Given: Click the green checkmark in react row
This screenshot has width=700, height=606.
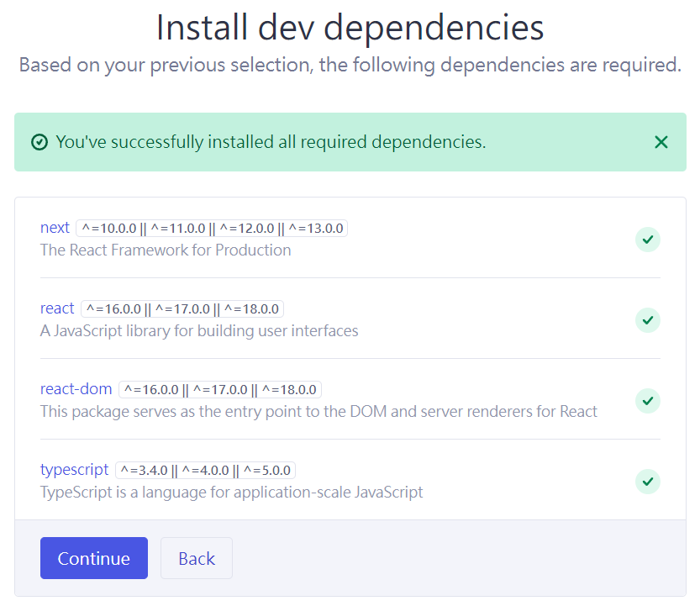Looking at the screenshot, I should point(647,320).
